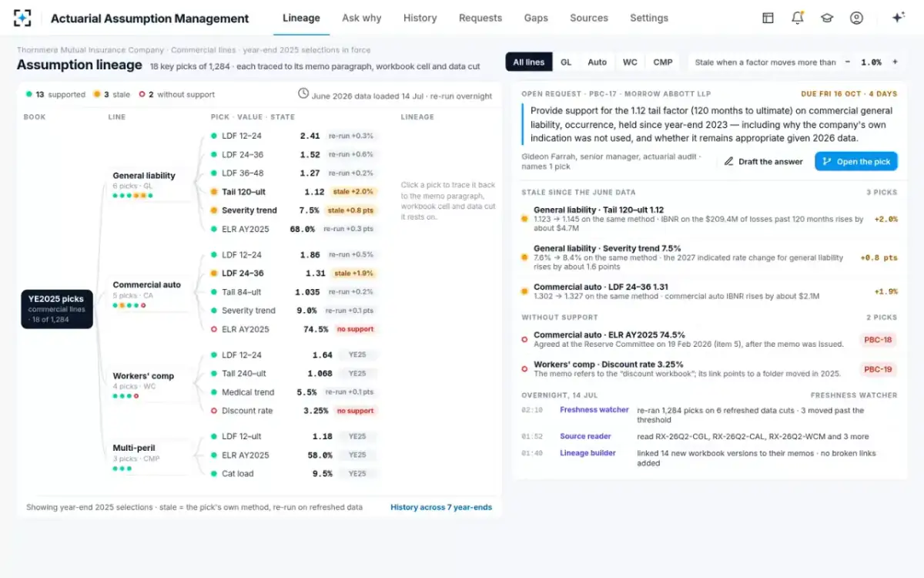Viewport: 924px width, 578px height.
Task: Open the Requests tab
Action: (480, 18)
